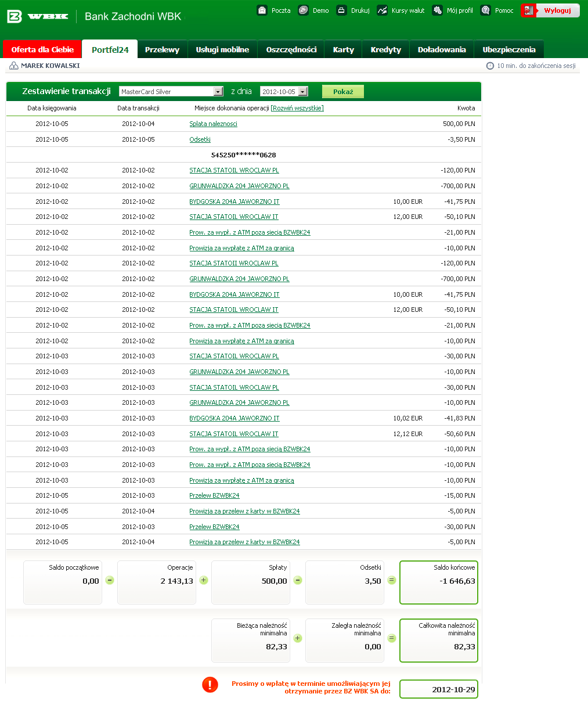Click the MAREK KOWALSKI user name

[50, 66]
